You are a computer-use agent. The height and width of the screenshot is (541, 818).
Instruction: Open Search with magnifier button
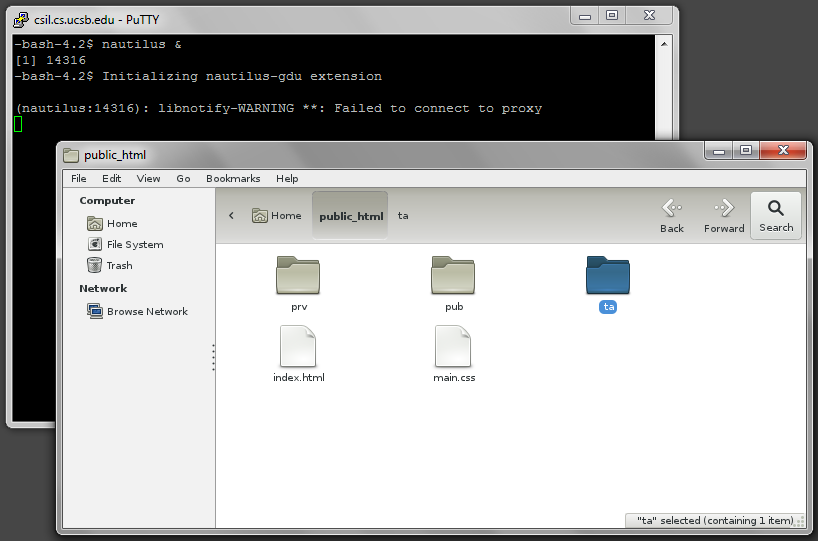(776, 216)
